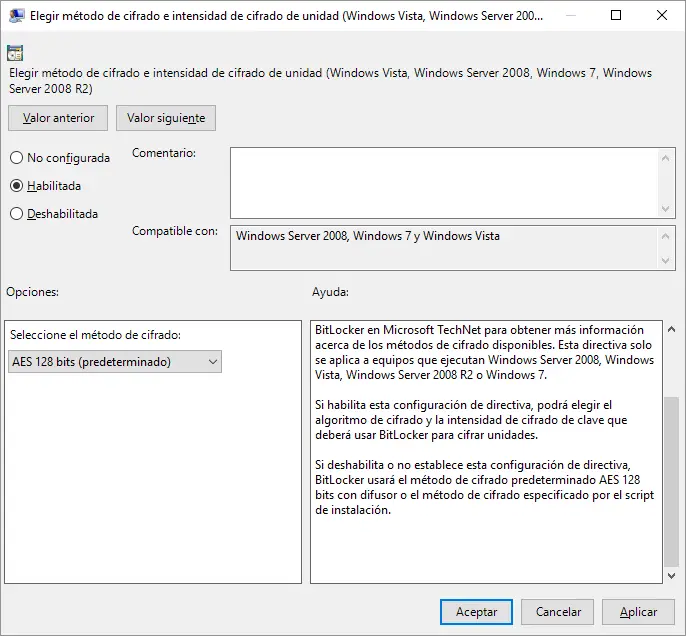This screenshot has width=686, height=636.
Task: Click the Ayuda panel scrollbar thumb
Action: pos(672,481)
